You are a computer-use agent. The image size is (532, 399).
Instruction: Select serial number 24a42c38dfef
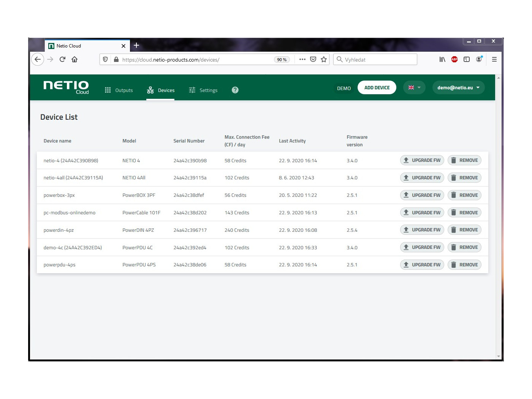[188, 195]
